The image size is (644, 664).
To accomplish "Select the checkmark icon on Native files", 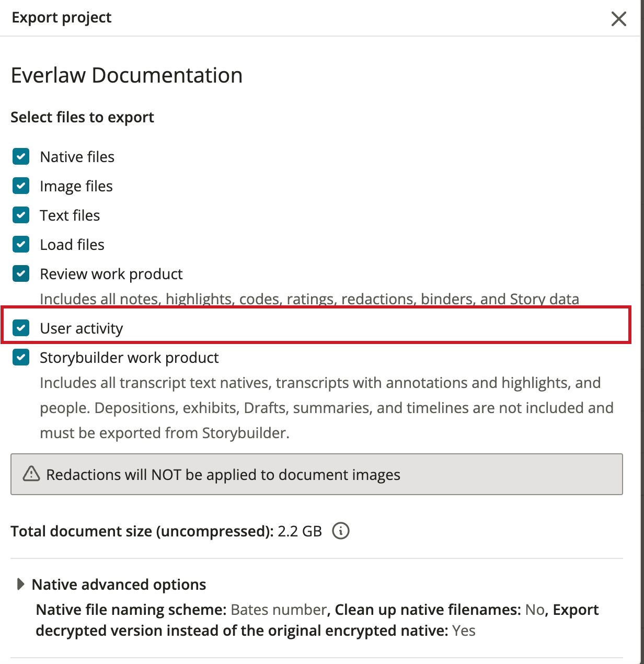I will click(20, 156).
